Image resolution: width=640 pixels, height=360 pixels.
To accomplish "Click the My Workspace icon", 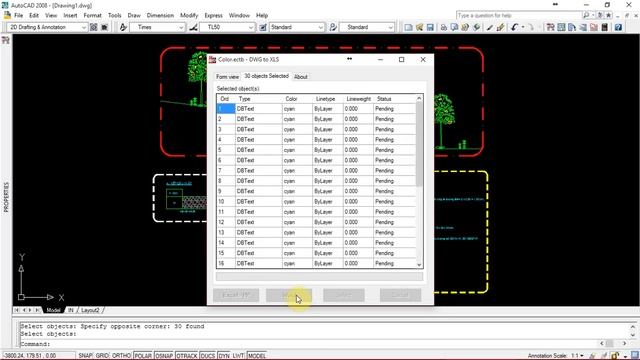I will pyautogui.click(x=104, y=27).
